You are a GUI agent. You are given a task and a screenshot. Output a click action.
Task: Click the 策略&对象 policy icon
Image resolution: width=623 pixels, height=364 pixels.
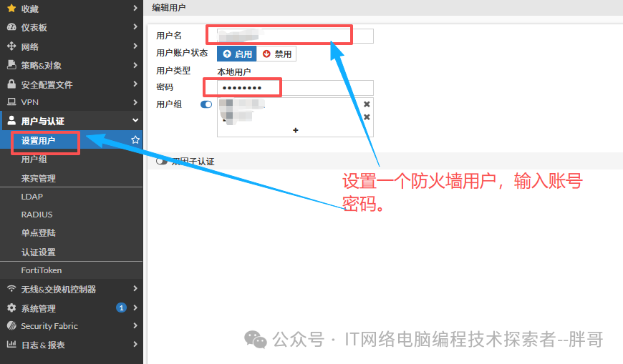[x=11, y=64]
